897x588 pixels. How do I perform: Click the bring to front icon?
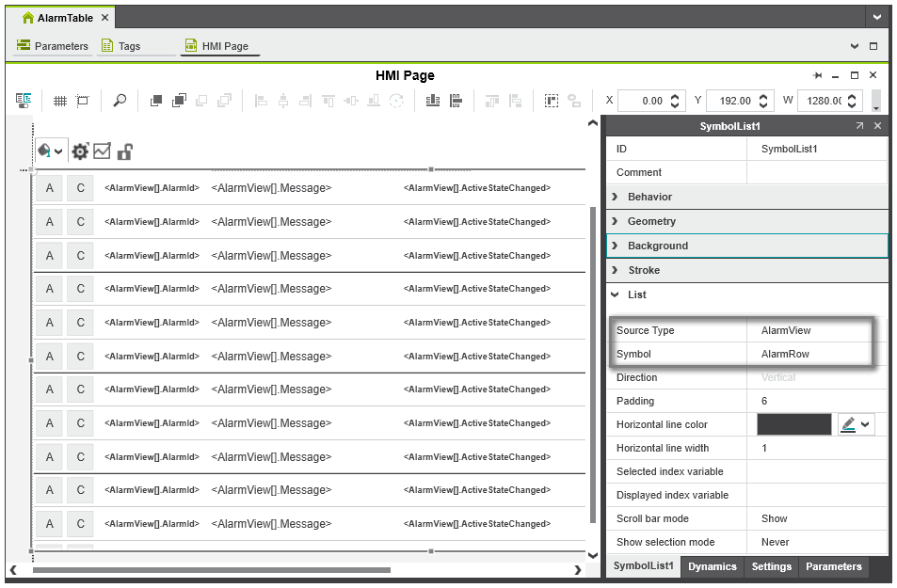156,101
